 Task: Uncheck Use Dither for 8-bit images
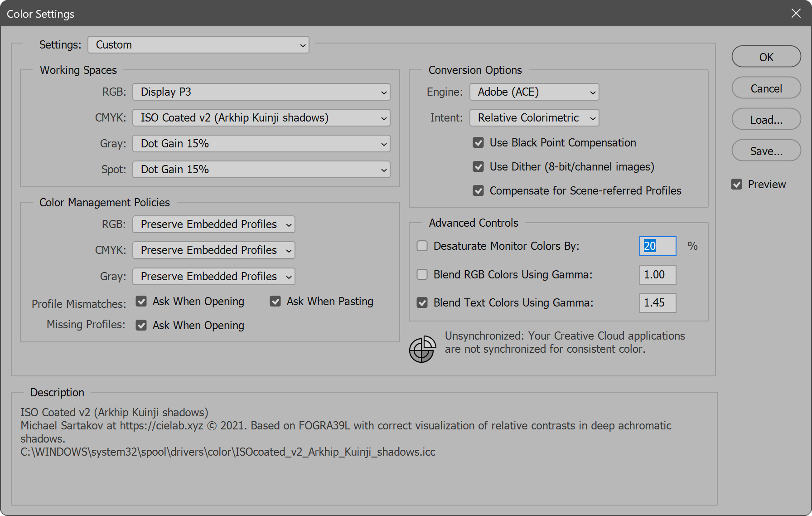478,167
